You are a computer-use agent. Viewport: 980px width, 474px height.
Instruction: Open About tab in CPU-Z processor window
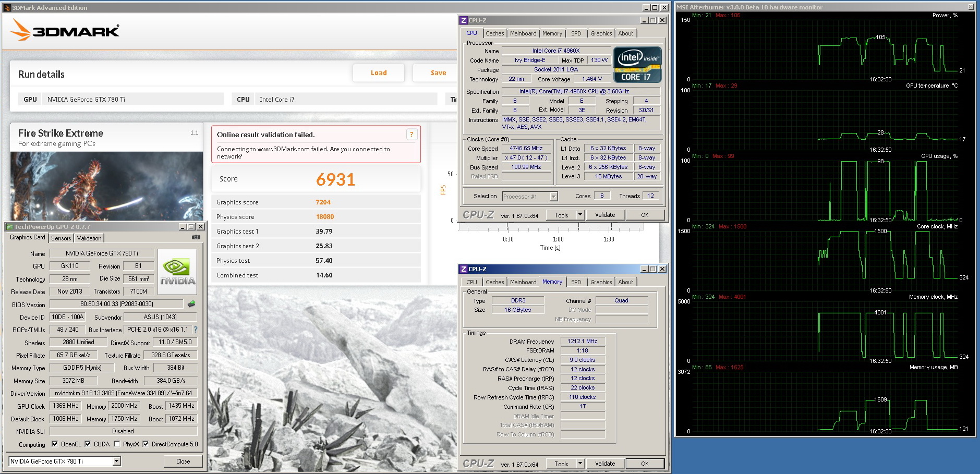point(625,33)
